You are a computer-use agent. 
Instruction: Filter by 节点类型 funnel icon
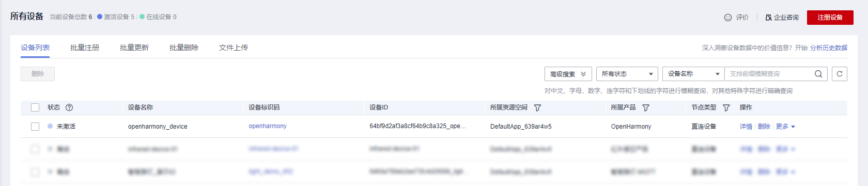coord(726,107)
